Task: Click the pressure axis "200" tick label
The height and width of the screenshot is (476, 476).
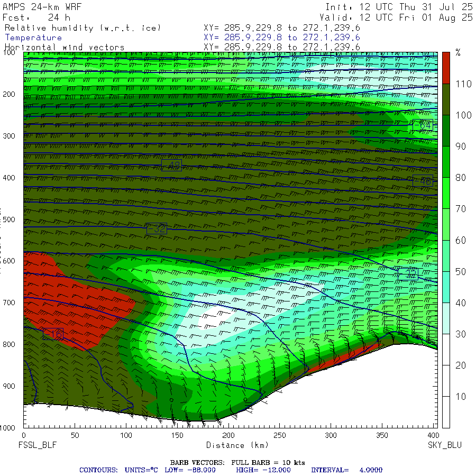Action: [x=9, y=94]
